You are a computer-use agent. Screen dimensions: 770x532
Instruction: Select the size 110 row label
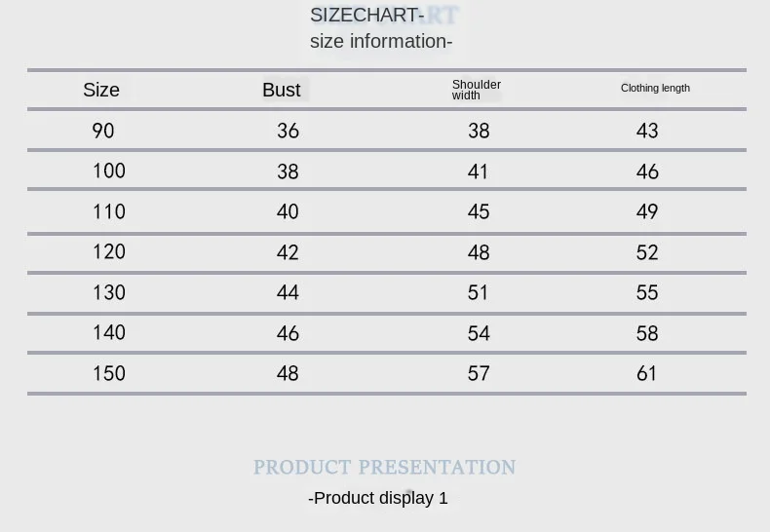point(109,211)
